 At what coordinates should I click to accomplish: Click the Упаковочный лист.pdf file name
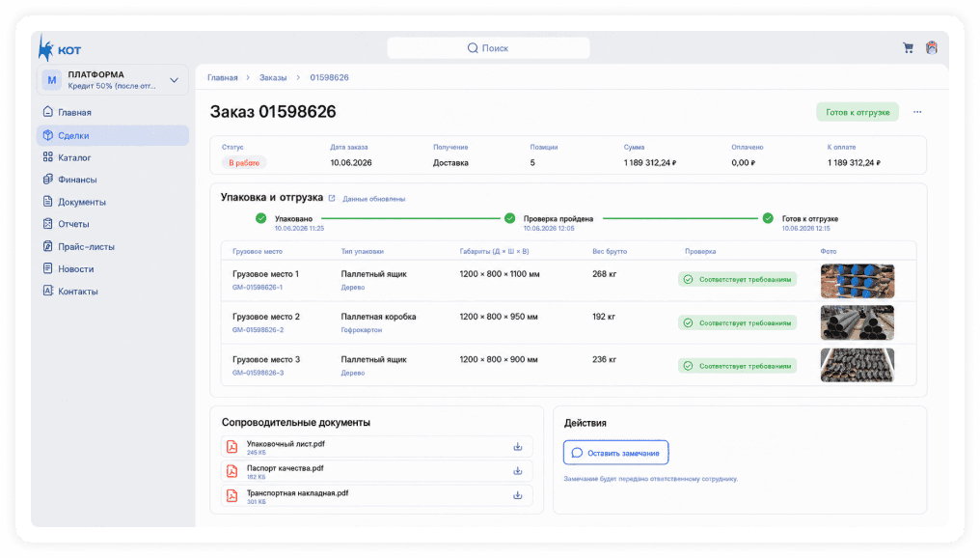pyautogui.click(x=286, y=443)
